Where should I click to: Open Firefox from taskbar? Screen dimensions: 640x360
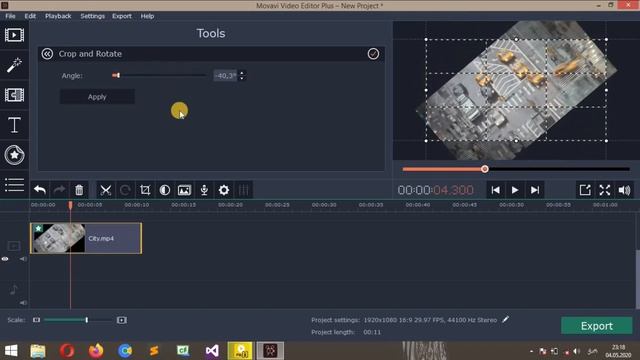point(96,351)
